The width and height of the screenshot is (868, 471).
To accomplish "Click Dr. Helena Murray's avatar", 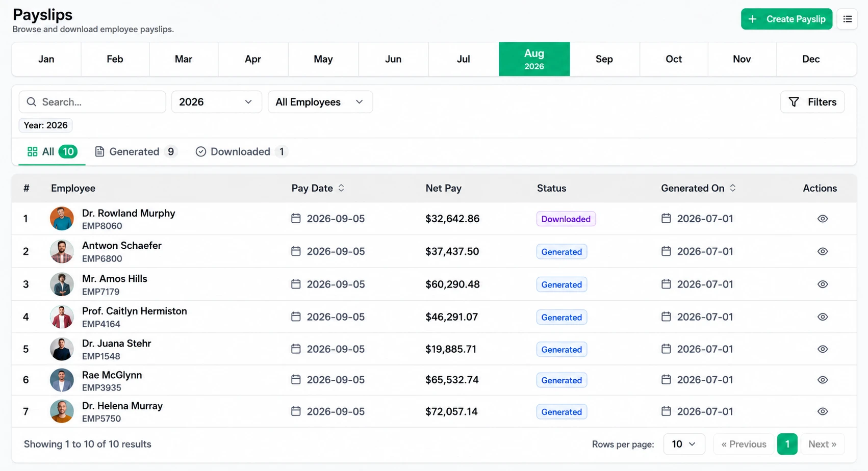I will [x=62, y=411].
